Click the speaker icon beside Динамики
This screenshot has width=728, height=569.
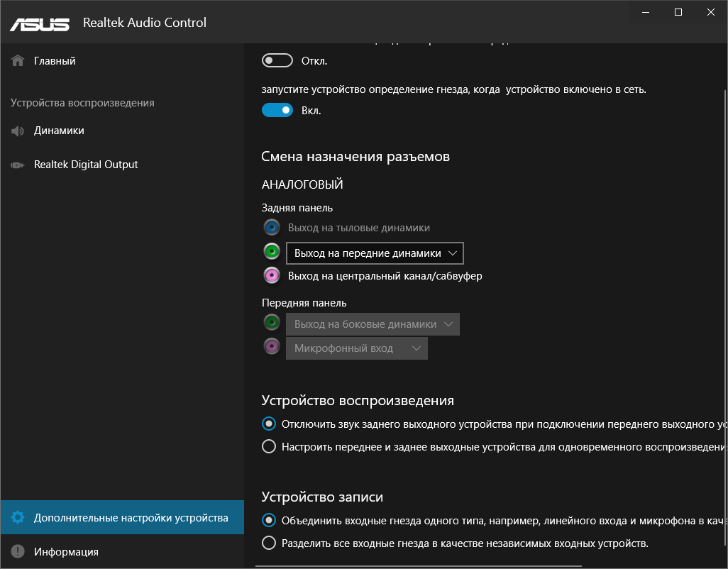(18, 131)
